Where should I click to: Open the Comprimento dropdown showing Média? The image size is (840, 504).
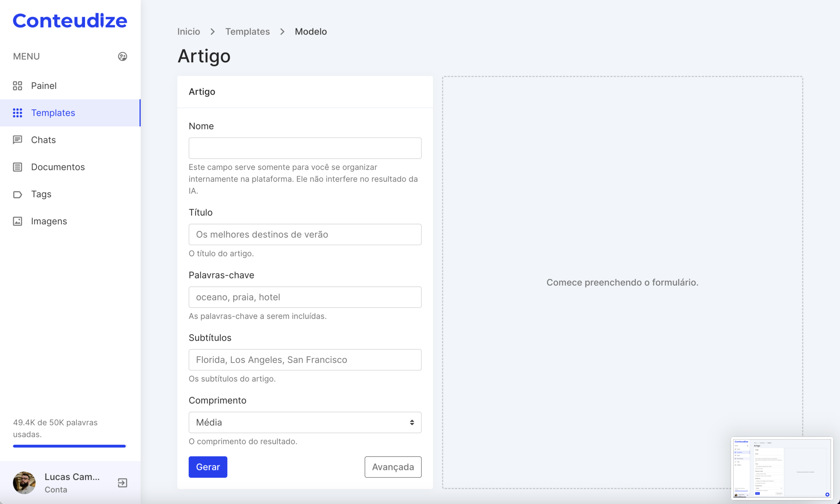[x=304, y=422]
